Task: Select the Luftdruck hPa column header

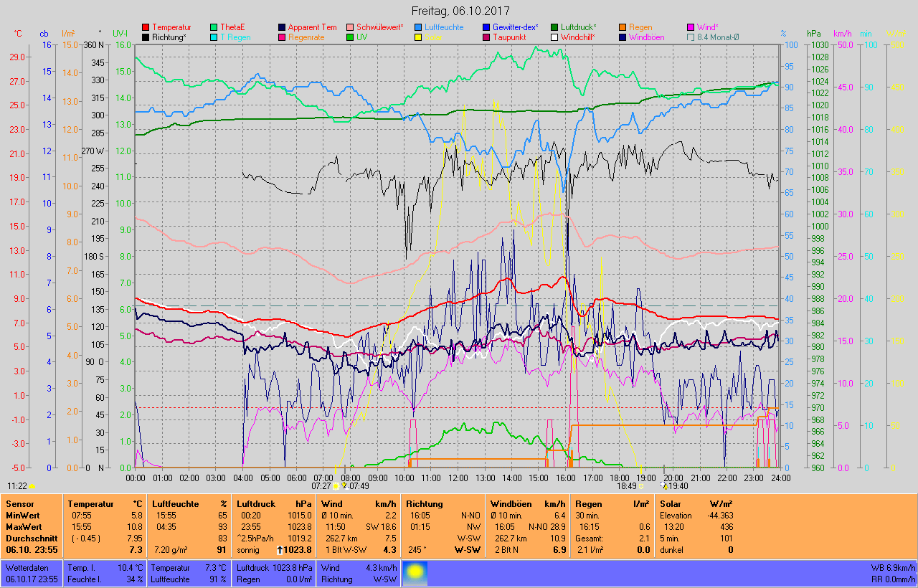Action: coord(275,504)
